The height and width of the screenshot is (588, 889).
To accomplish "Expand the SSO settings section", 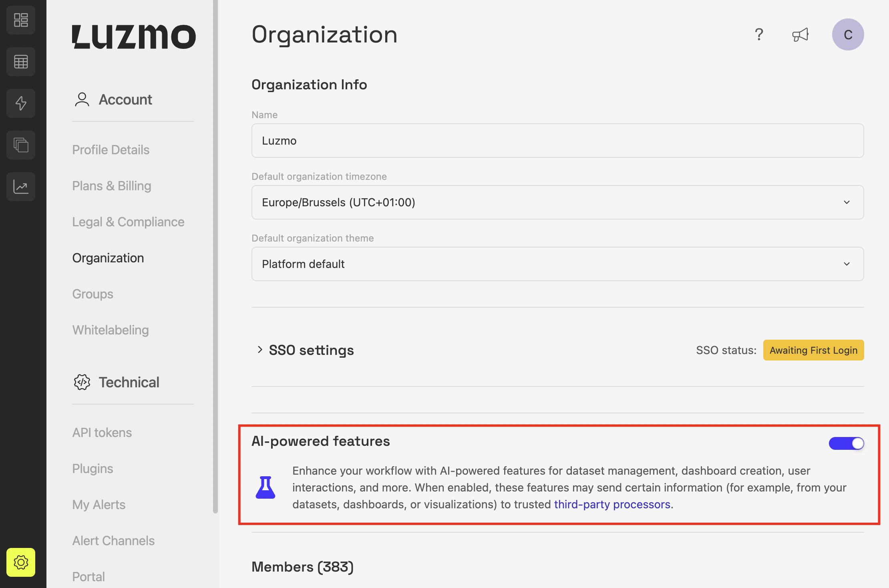I will pyautogui.click(x=305, y=350).
